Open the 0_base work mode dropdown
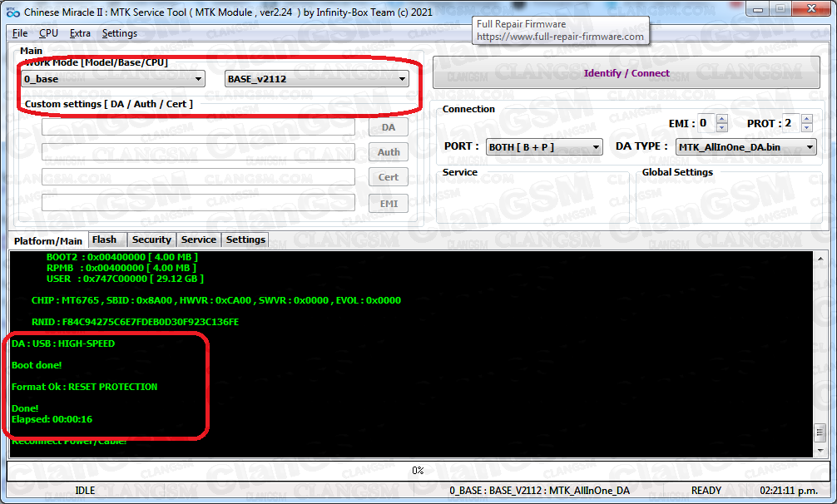The width and height of the screenshot is (837, 504). [114, 79]
